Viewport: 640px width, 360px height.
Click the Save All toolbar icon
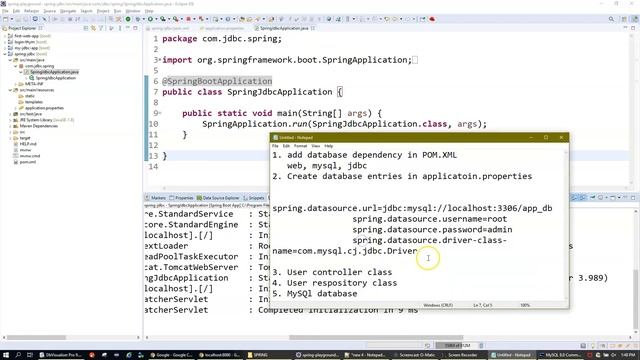point(26,19)
